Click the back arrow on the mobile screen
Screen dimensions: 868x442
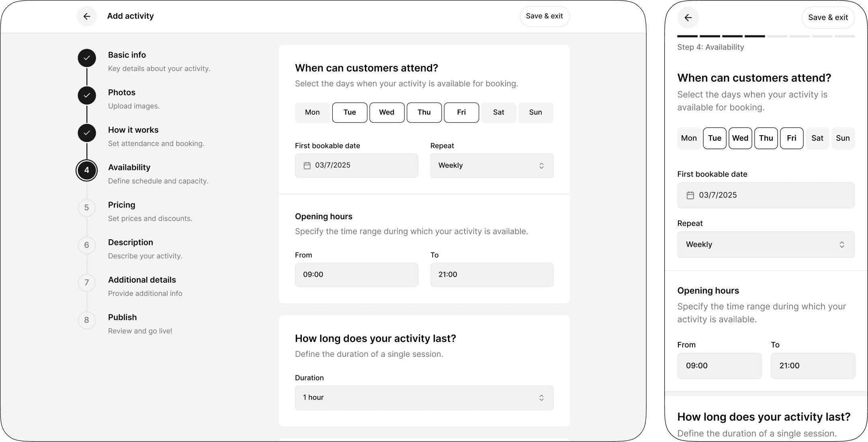click(688, 17)
